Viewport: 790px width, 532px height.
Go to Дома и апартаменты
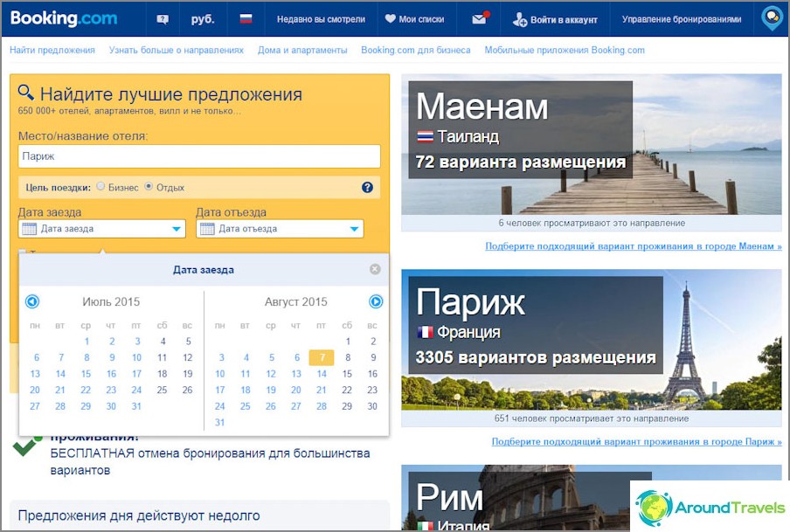[x=302, y=51]
